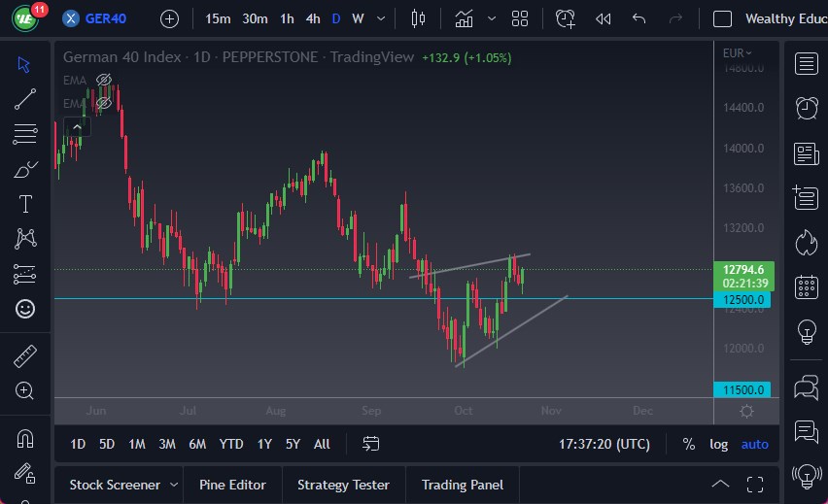This screenshot has height=504, width=828.
Task: Activate the zoom in tool
Action: (x=24, y=390)
